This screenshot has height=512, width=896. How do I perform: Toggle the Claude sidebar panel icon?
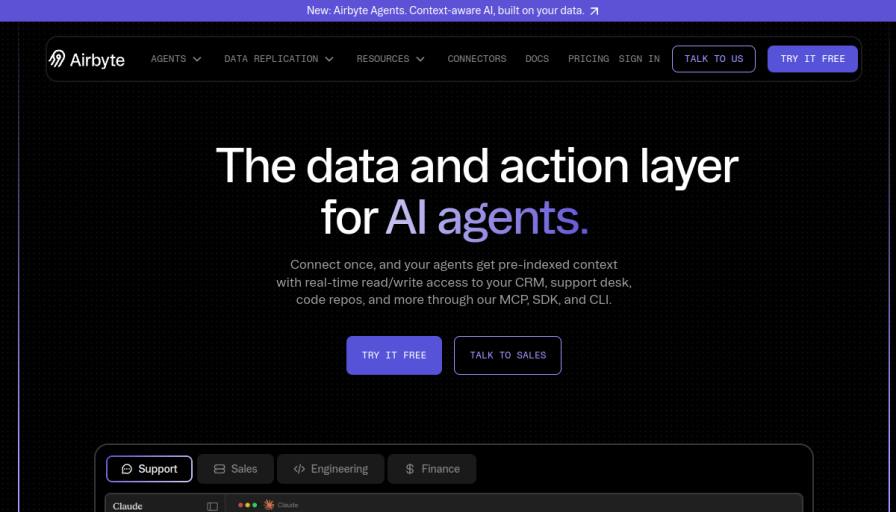pos(213,506)
